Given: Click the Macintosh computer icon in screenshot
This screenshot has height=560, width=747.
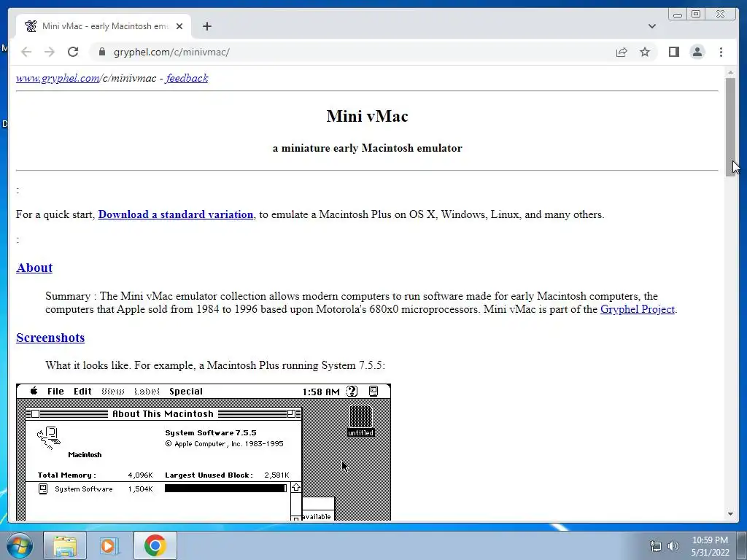Looking at the screenshot, I should coord(49,438).
